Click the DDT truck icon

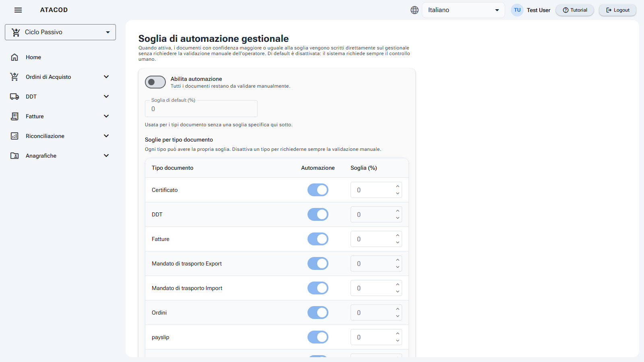[x=14, y=97]
